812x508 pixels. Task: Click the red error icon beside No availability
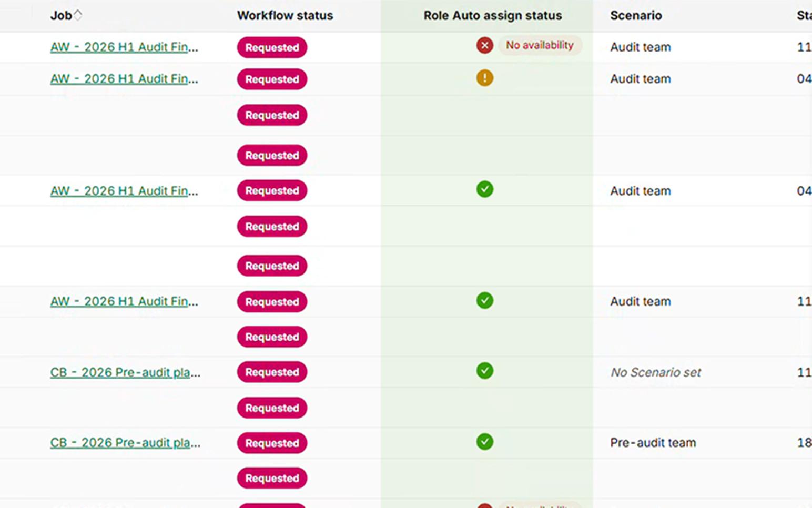[484, 45]
